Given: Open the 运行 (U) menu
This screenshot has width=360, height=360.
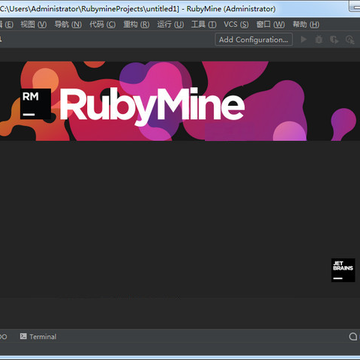Looking at the screenshot, I should coord(170,25).
